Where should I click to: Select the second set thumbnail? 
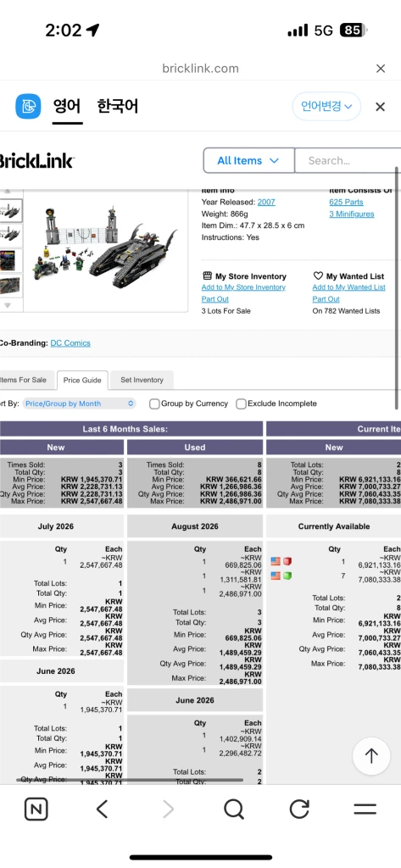(11, 235)
